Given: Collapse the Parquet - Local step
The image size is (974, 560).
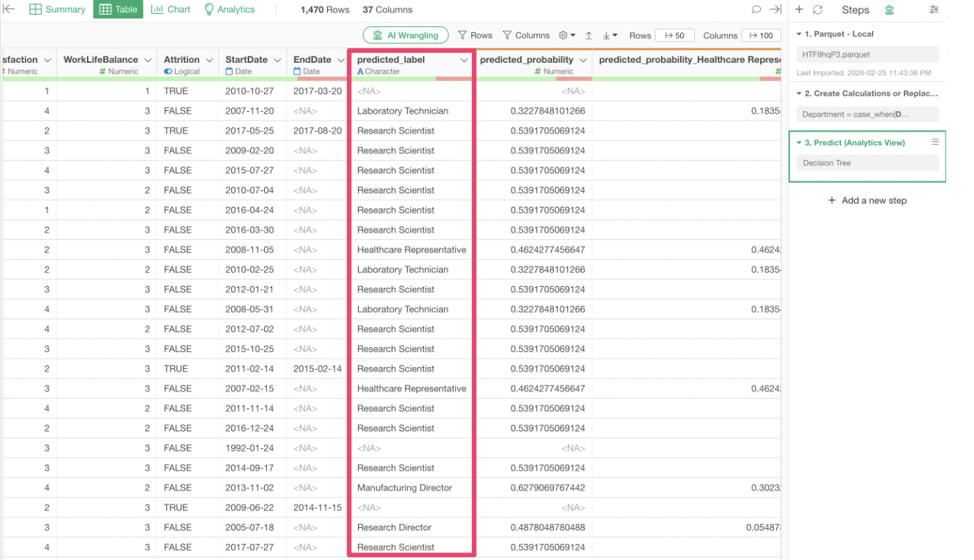Looking at the screenshot, I should click(799, 34).
